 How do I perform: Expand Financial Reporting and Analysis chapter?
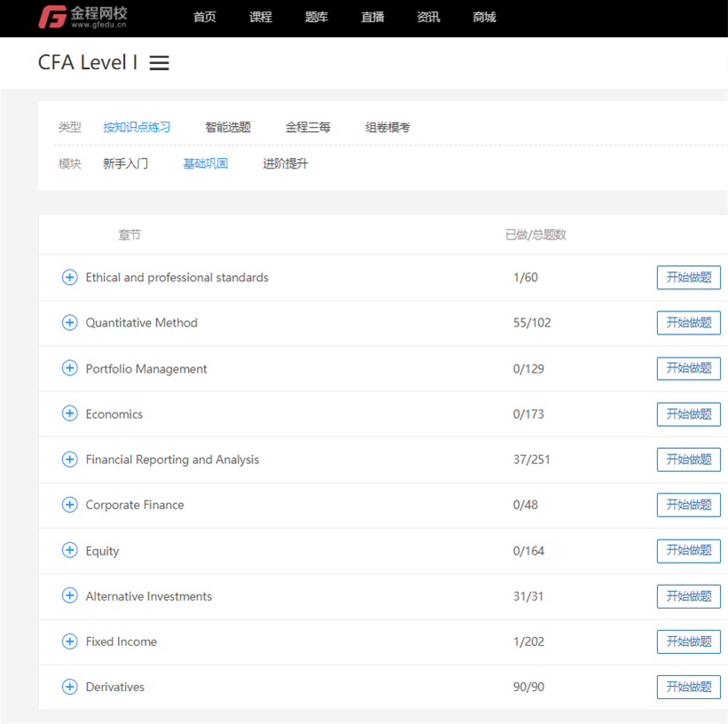point(70,459)
